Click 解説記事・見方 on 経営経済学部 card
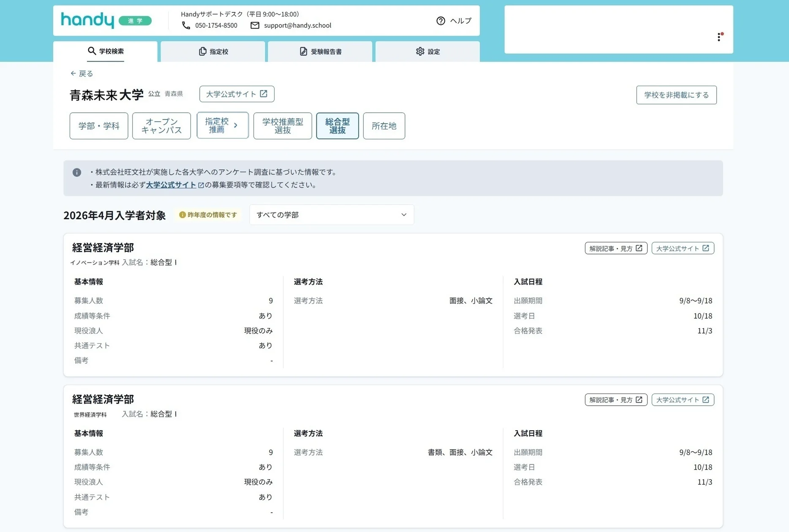Screen dimensions: 789x532 point(615,248)
